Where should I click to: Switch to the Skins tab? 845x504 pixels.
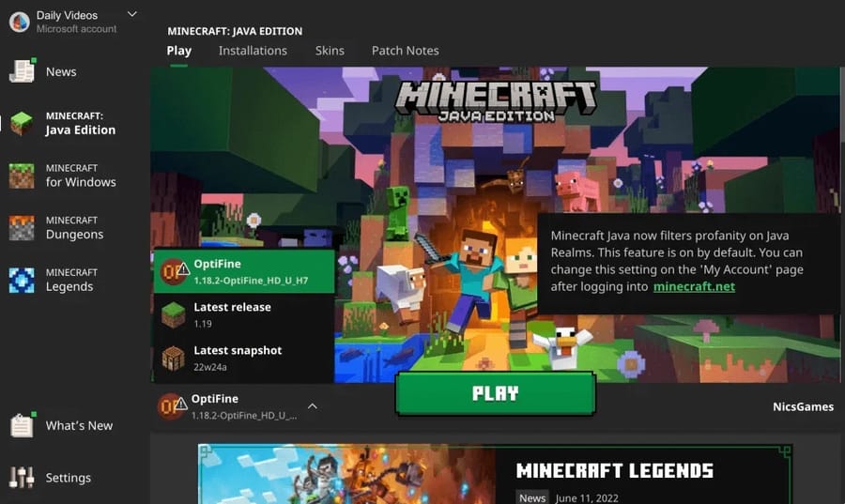[x=330, y=51]
